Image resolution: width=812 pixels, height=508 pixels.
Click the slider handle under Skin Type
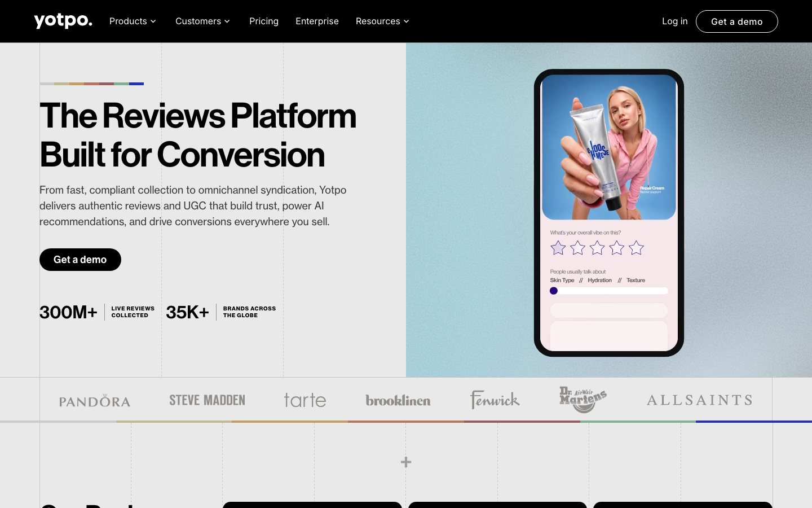tap(554, 291)
